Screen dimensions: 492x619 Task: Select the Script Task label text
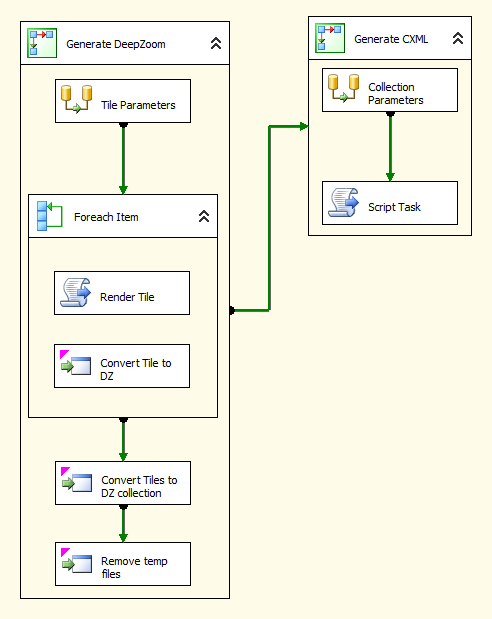tap(394, 207)
